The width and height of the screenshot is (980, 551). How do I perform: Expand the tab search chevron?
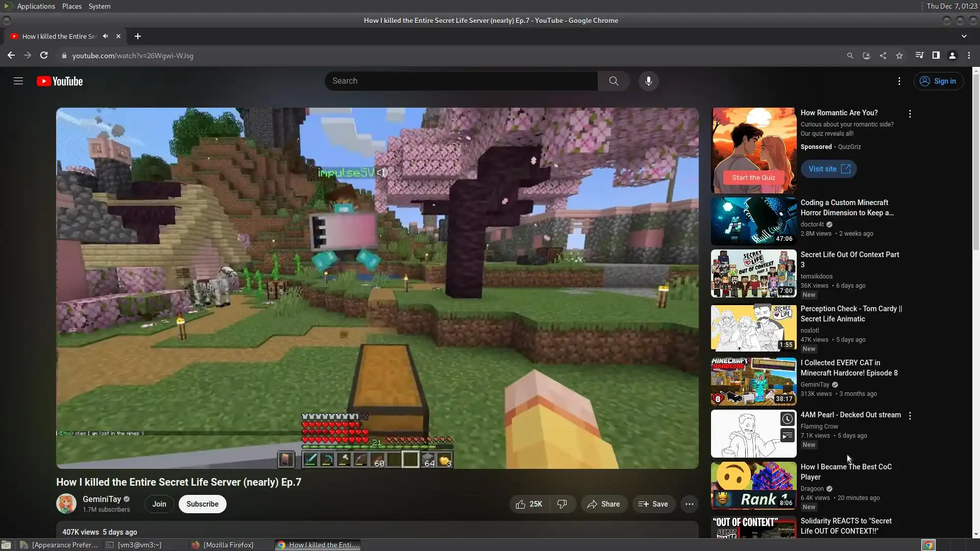click(x=964, y=36)
